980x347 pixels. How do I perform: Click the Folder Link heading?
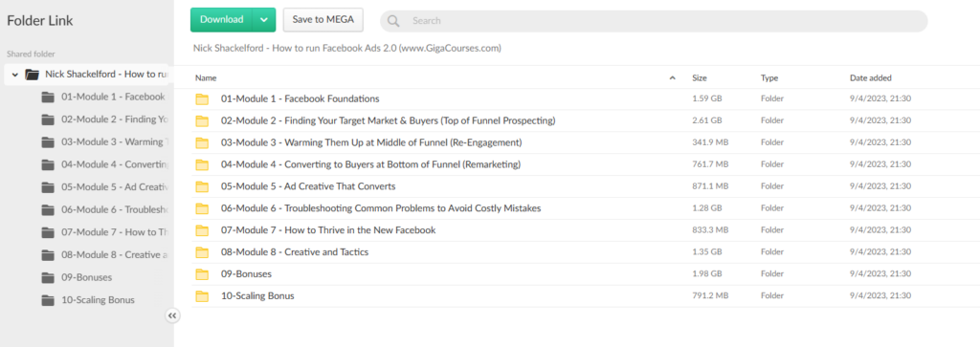(x=40, y=21)
